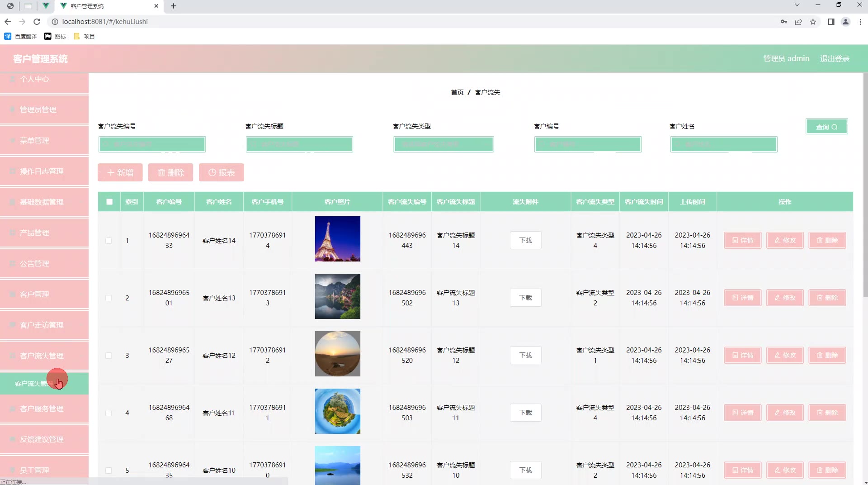Toggle the select-all checkbox in table header
Image resolution: width=868 pixels, height=485 pixels.
[109, 202]
